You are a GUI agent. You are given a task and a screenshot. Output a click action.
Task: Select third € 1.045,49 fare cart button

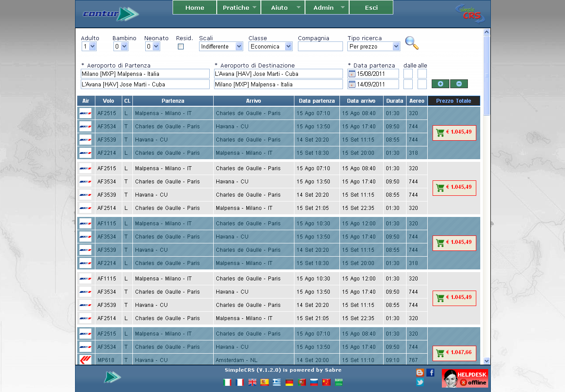coord(454,243)
